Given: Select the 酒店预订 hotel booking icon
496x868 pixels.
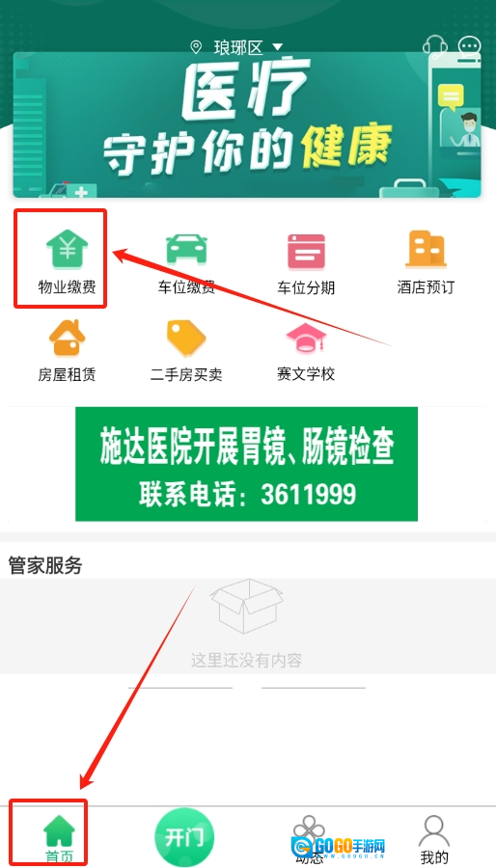Looking at the screenshot, I should click(x=426, y=249).
